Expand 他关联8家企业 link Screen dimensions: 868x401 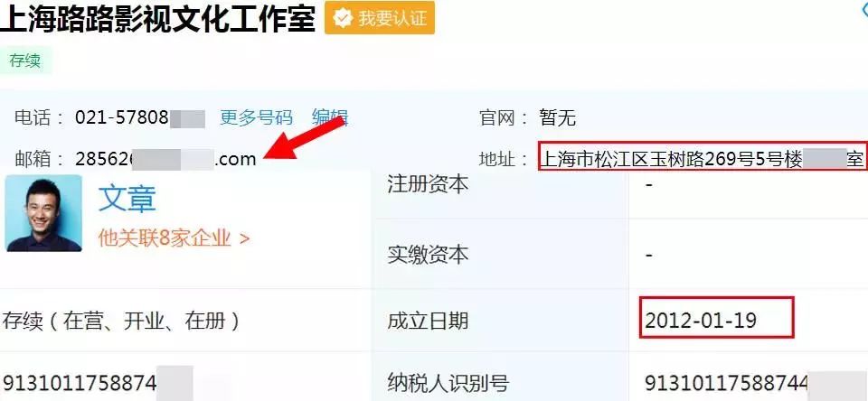pos(174,238)
